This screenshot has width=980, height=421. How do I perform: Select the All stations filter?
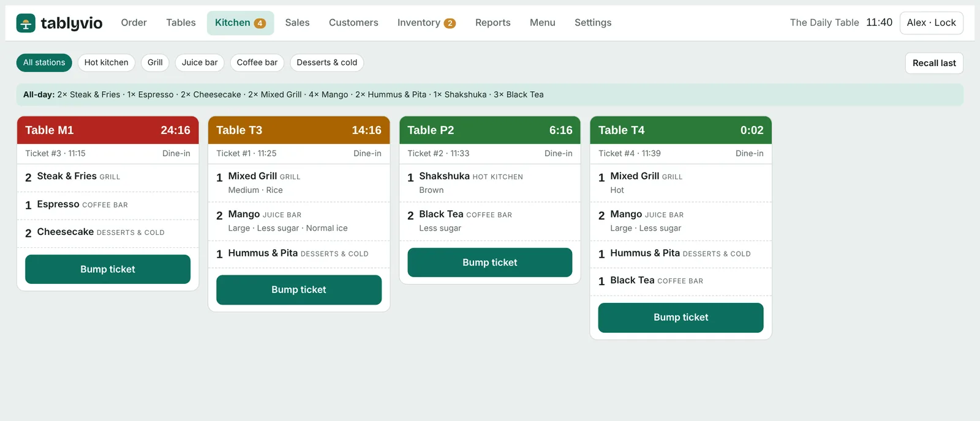(44, 62)
